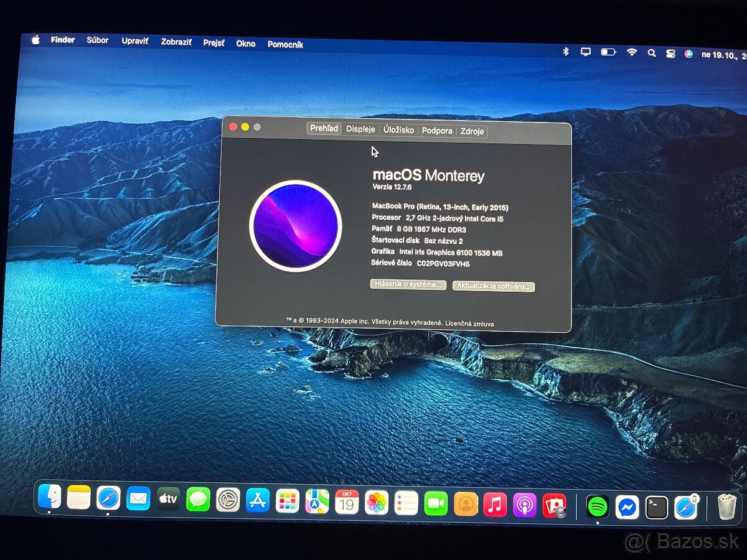The height and width of the screenshot is (560, 747).
Task: Click the Wi-Fi status icon
Action: click(632, 53)
